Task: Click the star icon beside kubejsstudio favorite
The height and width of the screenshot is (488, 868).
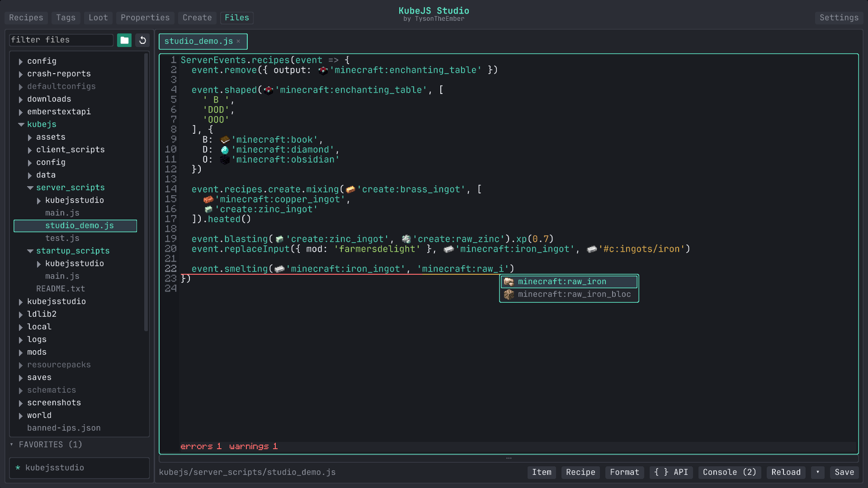Action: (18, 468)
